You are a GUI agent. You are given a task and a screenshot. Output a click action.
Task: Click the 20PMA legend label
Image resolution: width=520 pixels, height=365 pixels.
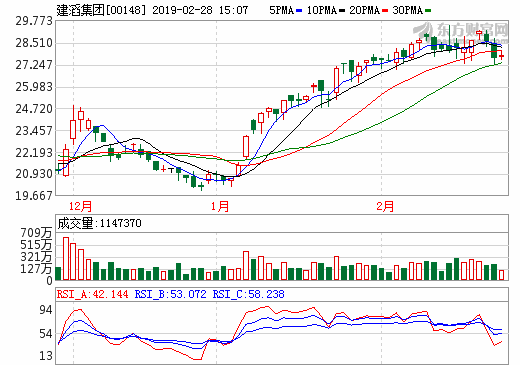tap(365, 10)
